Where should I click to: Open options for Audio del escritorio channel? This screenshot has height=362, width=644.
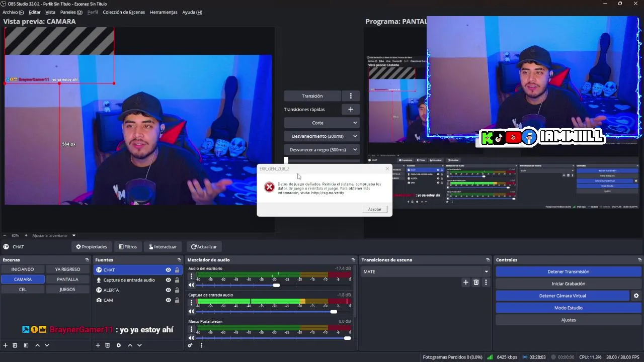[191, 276]
